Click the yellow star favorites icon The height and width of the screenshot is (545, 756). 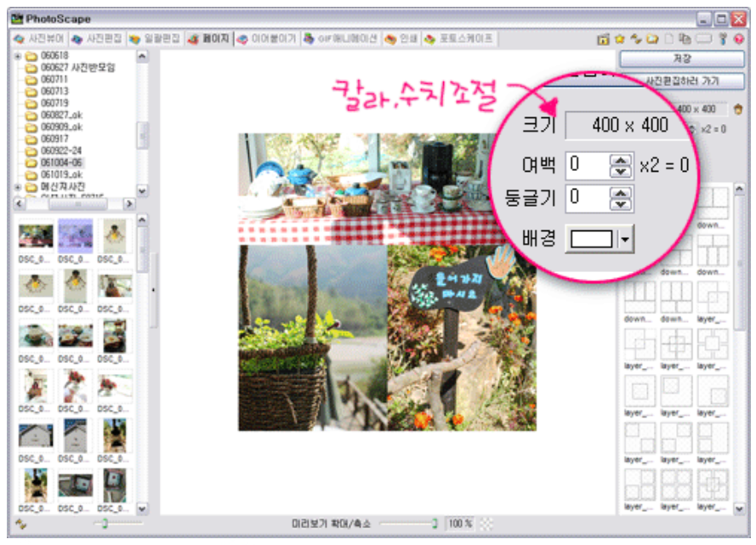pos(620,39)
